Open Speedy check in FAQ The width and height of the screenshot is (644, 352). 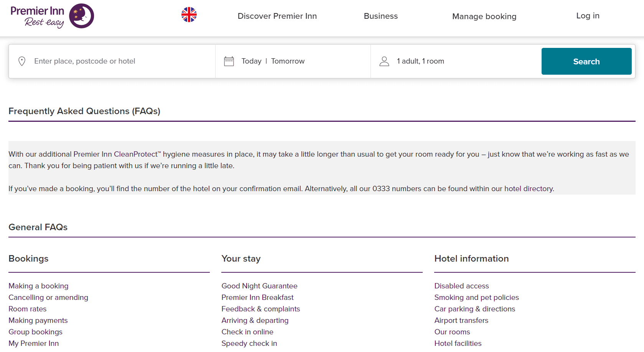pos(249,344)
